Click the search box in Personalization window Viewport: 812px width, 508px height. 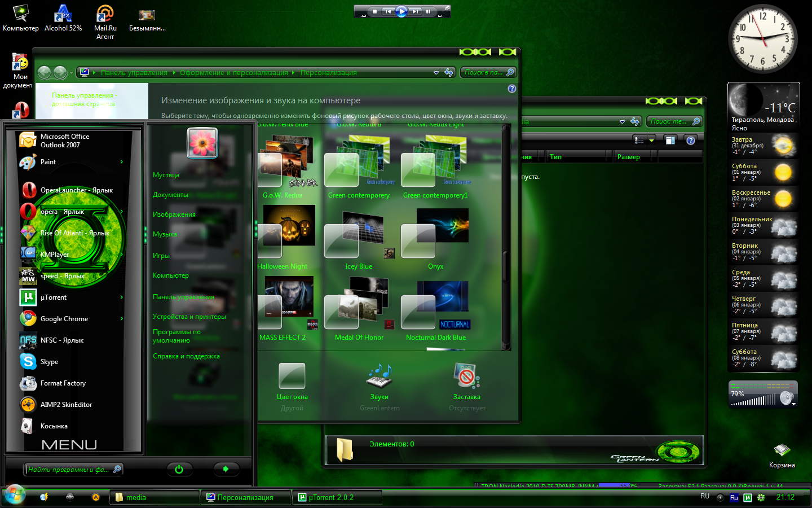point(488,72)
